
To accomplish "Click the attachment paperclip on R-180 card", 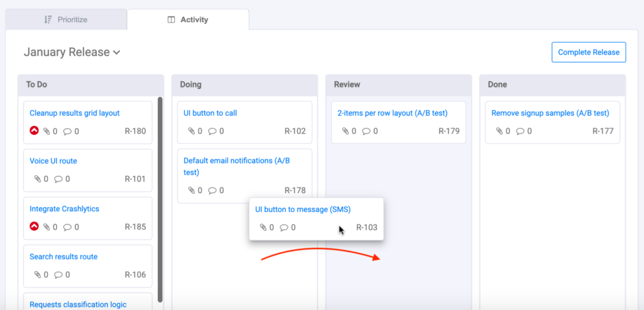I will (x=47, y=131).
